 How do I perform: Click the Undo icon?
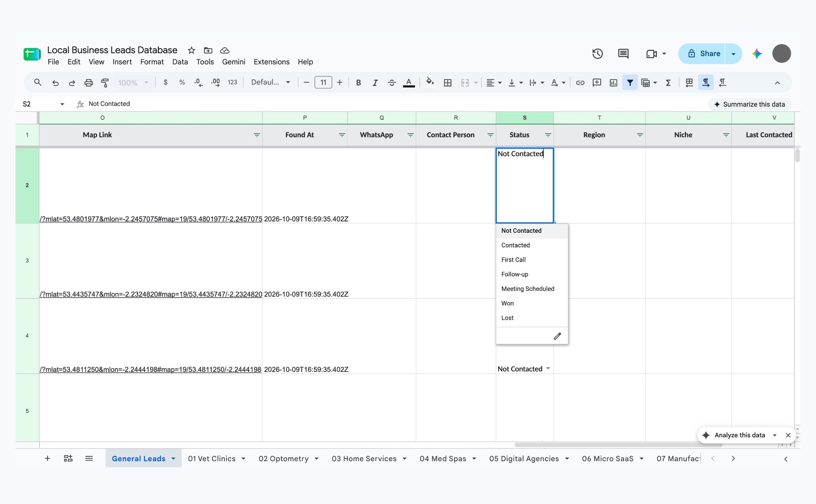pyautogui.click(x=55, y=83)
